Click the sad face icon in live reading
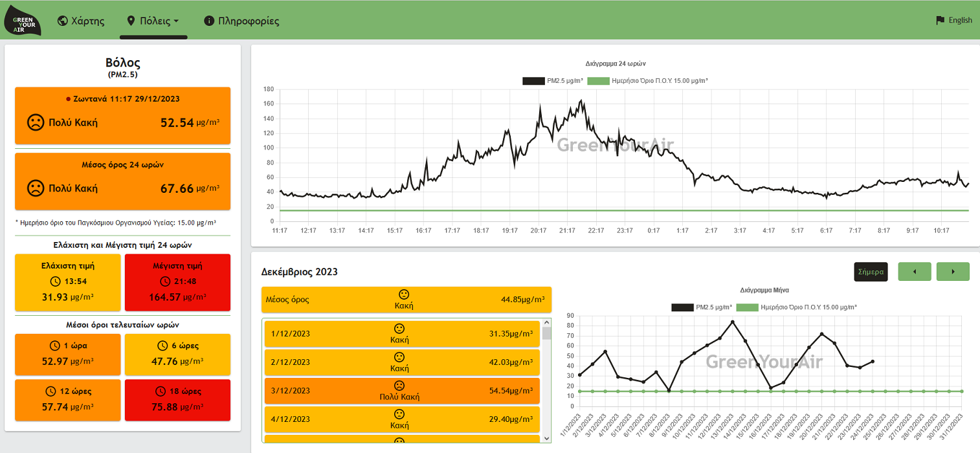Viewport: 980px width, 453px height. (x=36, y=122)
